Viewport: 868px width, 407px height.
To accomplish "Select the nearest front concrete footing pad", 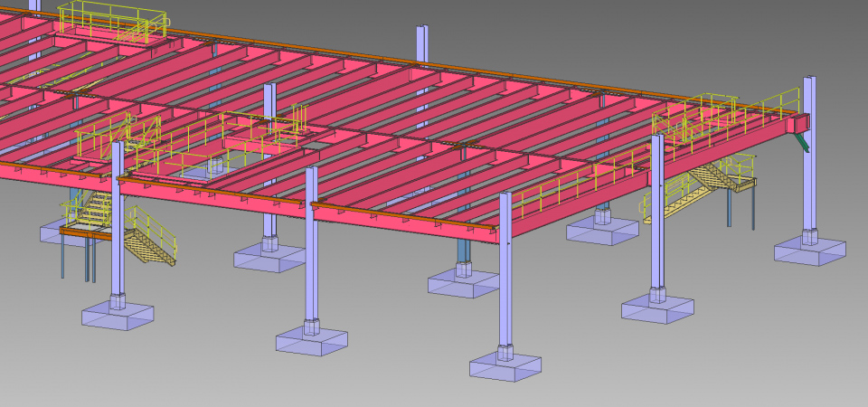I will (x=505, y=367).
